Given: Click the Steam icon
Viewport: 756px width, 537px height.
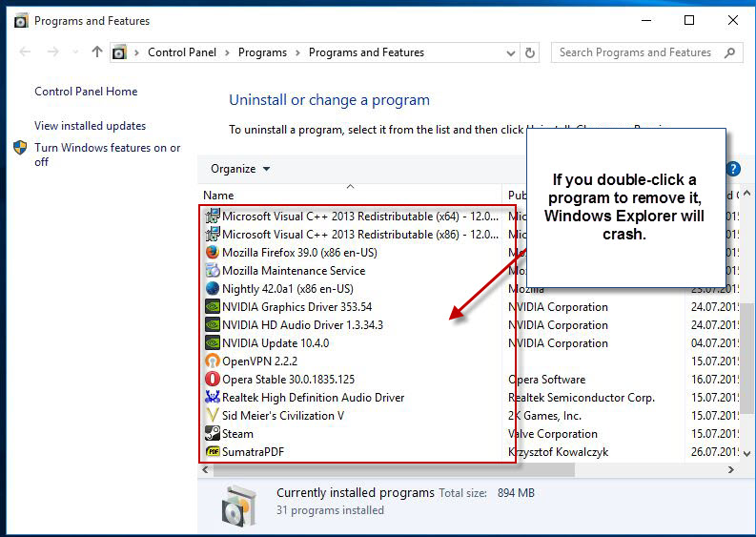Looking at the screenshot, I should (x=213, y=433).
